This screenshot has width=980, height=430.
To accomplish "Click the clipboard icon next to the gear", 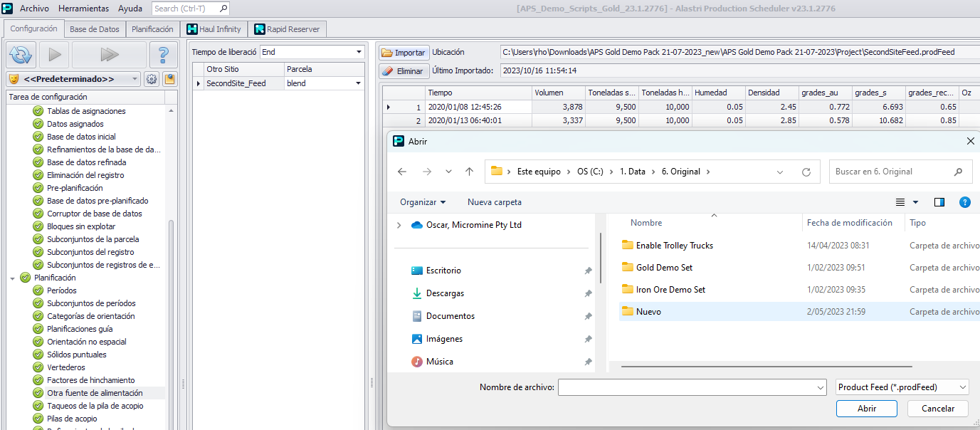I will 169,79.
